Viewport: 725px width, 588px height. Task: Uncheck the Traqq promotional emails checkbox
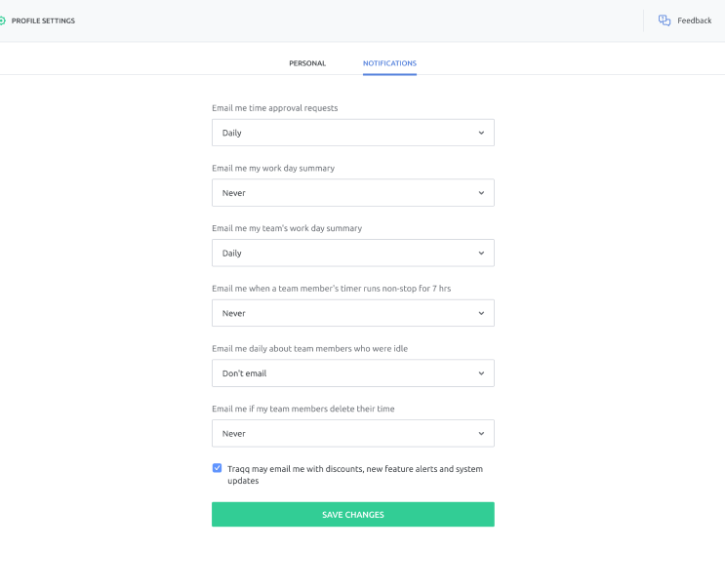click(x=217, y=468)
